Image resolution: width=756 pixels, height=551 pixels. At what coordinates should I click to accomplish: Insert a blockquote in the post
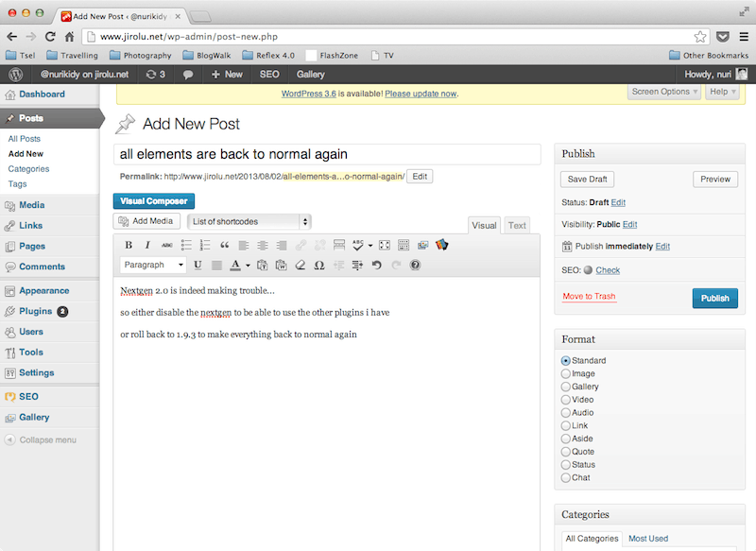coord(224,245)
